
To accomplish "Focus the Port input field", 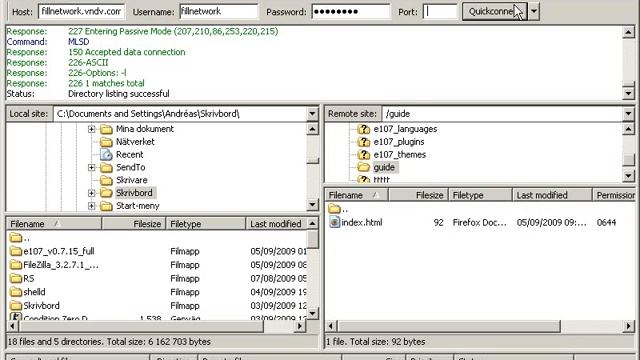I will [440, 11].
